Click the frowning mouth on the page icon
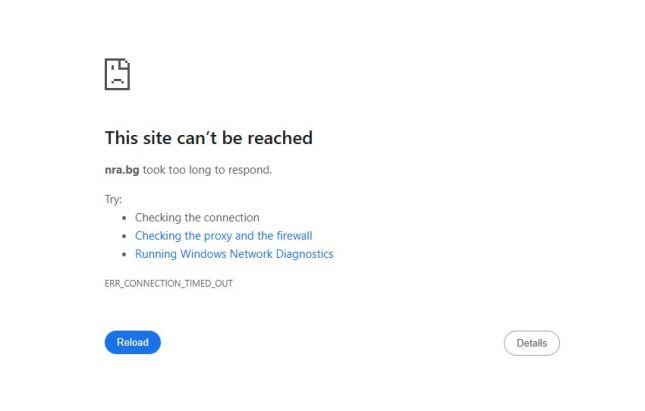This screenshot has width=645, height=411. 117,80
